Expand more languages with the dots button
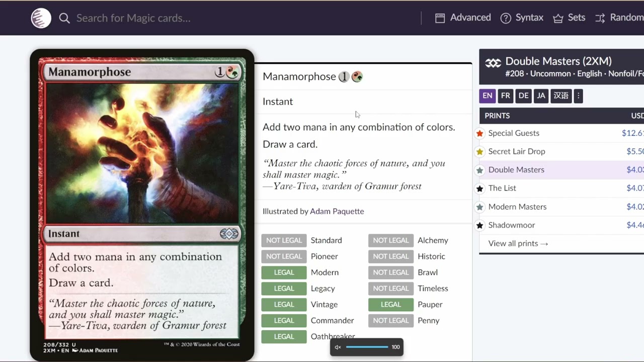644x362 pixels. pyautogui.click(x=578, y=96)
